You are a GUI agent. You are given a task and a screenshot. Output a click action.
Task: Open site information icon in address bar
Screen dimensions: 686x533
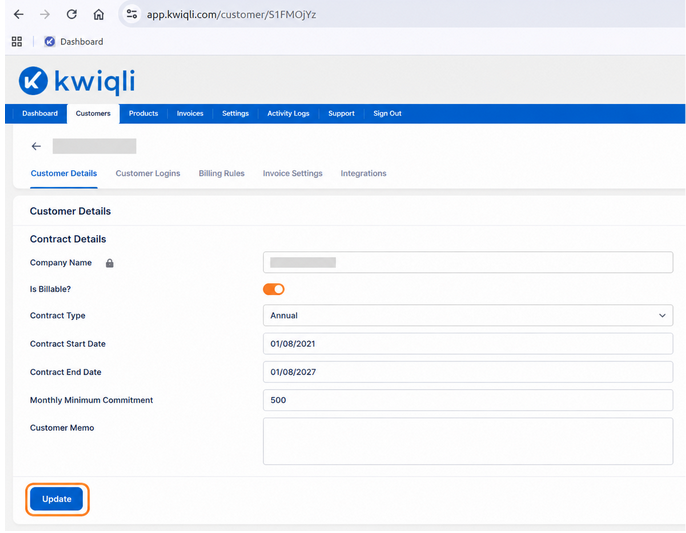click(x=132, y=14)
